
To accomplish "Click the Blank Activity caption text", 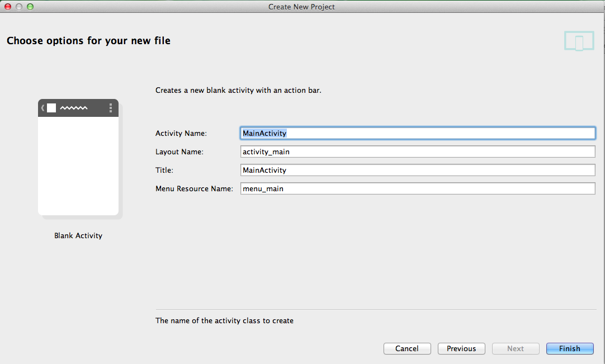I will click(x=78, y=235).
